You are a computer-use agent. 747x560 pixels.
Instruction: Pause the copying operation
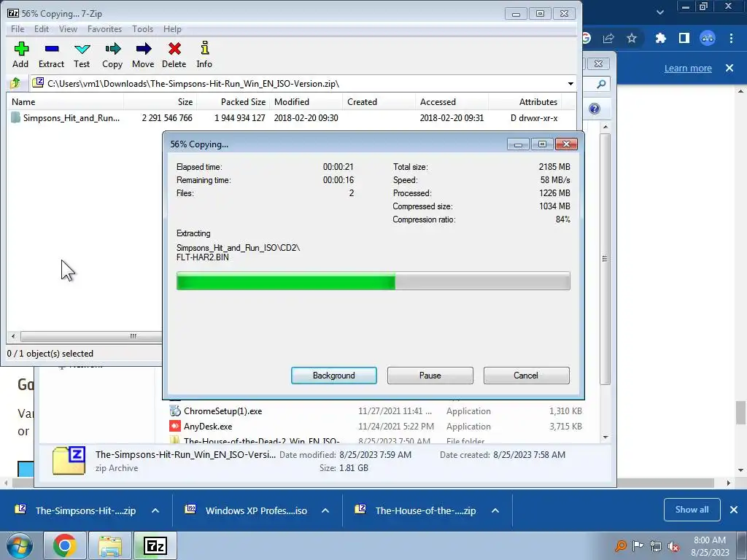430,376
